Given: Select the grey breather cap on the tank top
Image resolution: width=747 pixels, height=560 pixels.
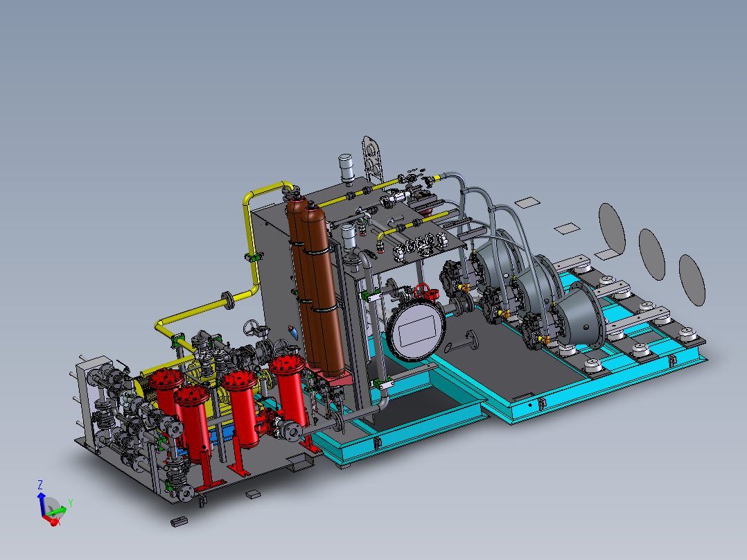Looking at the screenshot, I should [x=346, y=168].
